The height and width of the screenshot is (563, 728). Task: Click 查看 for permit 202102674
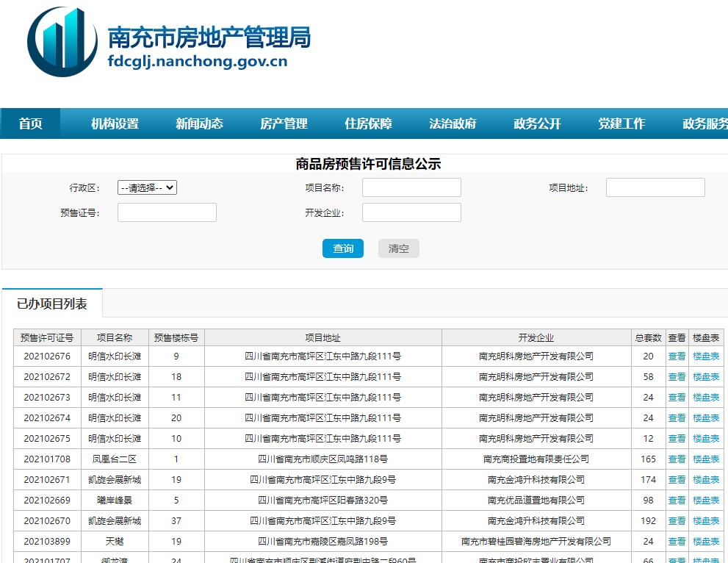click(677, 417)
